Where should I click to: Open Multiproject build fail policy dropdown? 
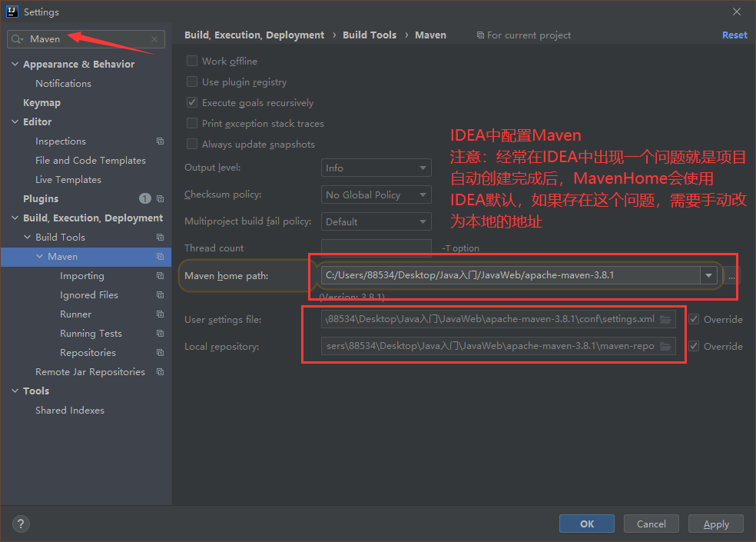(376, 222)
